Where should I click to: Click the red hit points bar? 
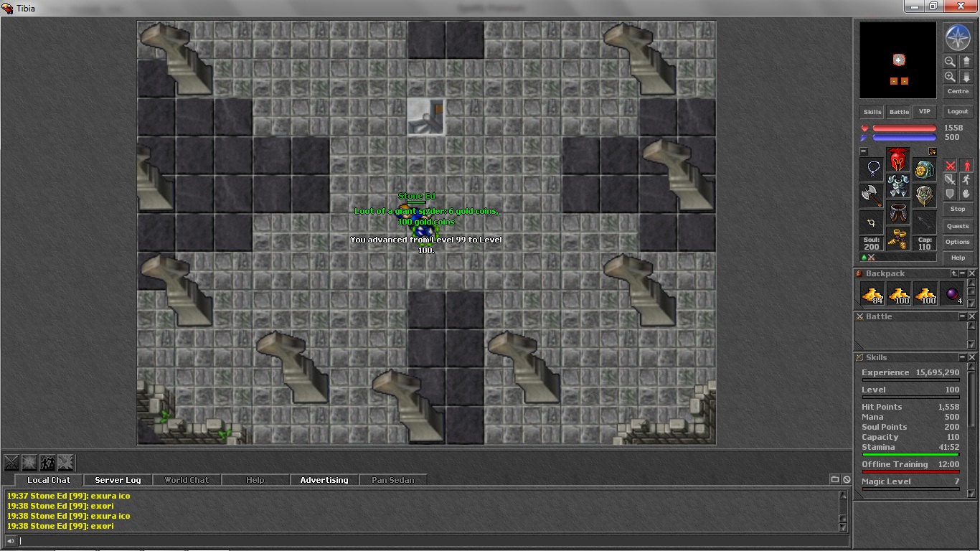click(x=904, y=128)
